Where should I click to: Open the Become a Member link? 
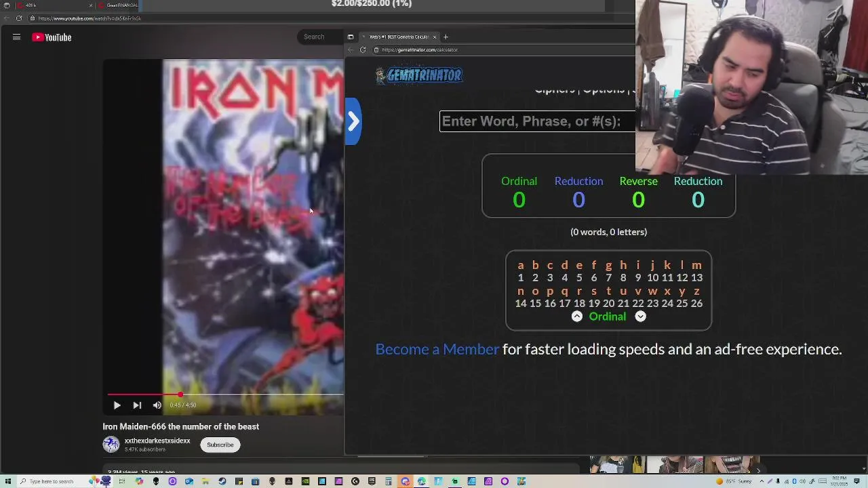[x=437, y=349]
